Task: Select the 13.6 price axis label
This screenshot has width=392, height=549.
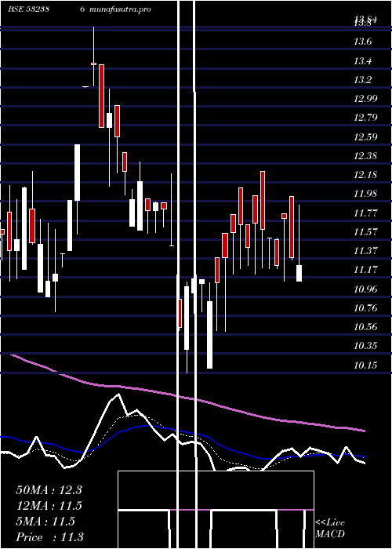Action: pyautogui.click(x=363, y=42)
